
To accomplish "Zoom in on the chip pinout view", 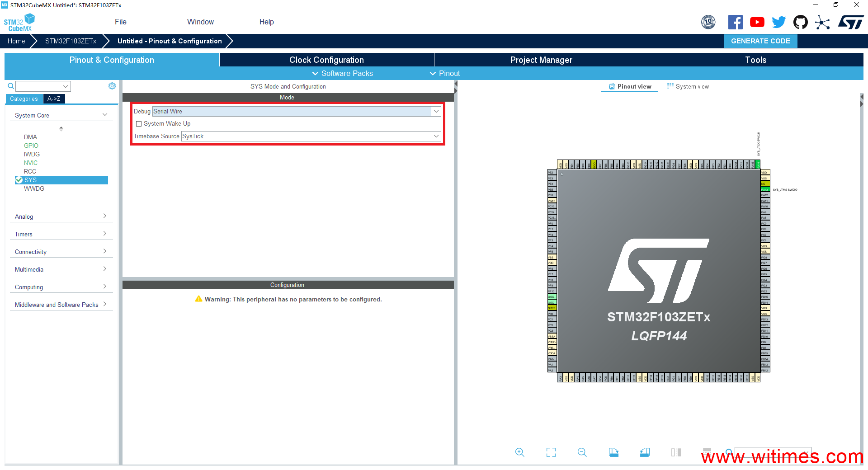I will pos(520,452).
